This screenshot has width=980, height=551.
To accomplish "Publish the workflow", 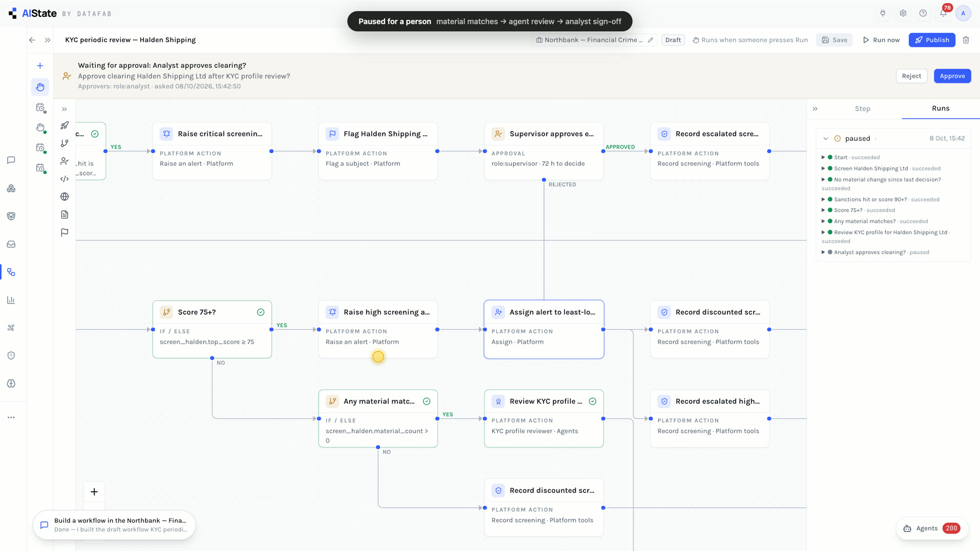I will pos(932,40).
